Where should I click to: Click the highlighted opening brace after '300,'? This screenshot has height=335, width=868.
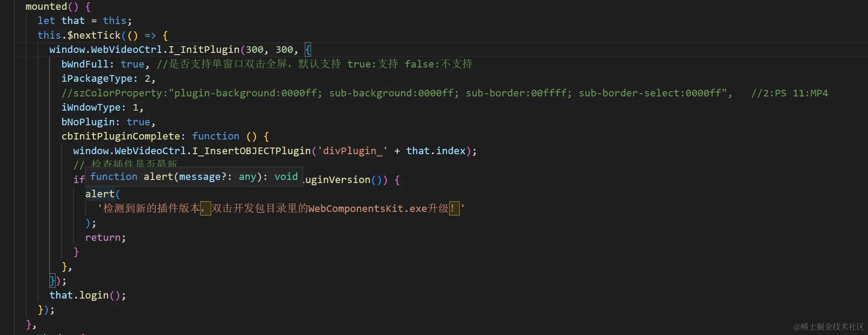click(x=308, y=50)
